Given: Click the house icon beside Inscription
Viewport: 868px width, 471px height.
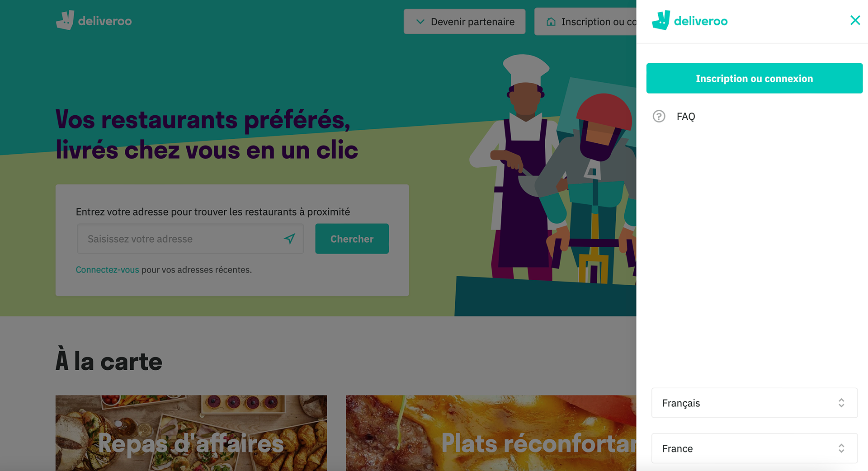Looking at the screenshot, I should click(551, 22).
